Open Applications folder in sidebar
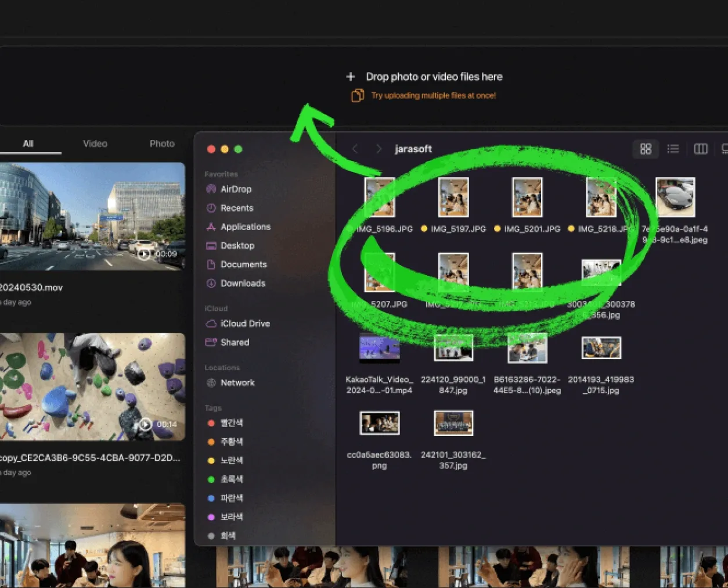This screenshot has height=588, width=728. 245,227
